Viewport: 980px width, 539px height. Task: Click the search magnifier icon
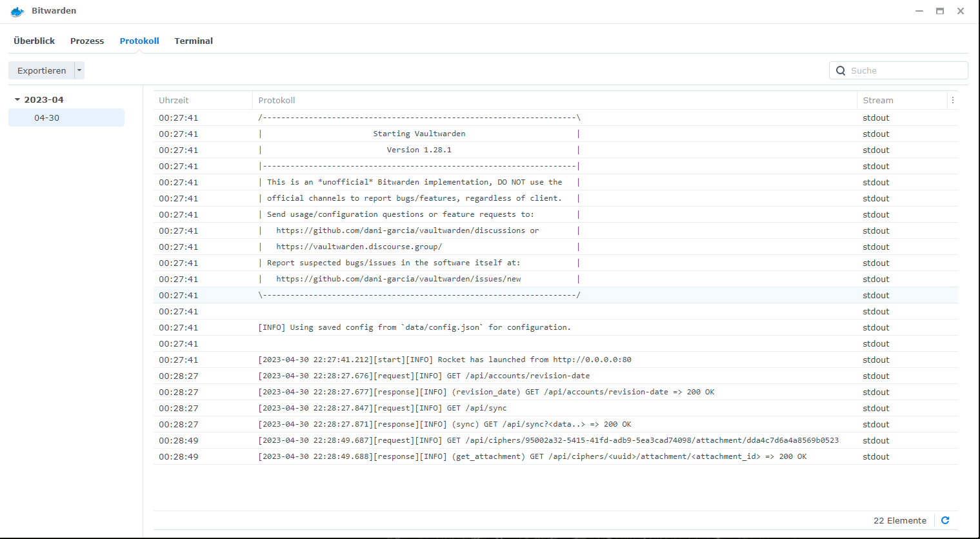coord(841,70)
